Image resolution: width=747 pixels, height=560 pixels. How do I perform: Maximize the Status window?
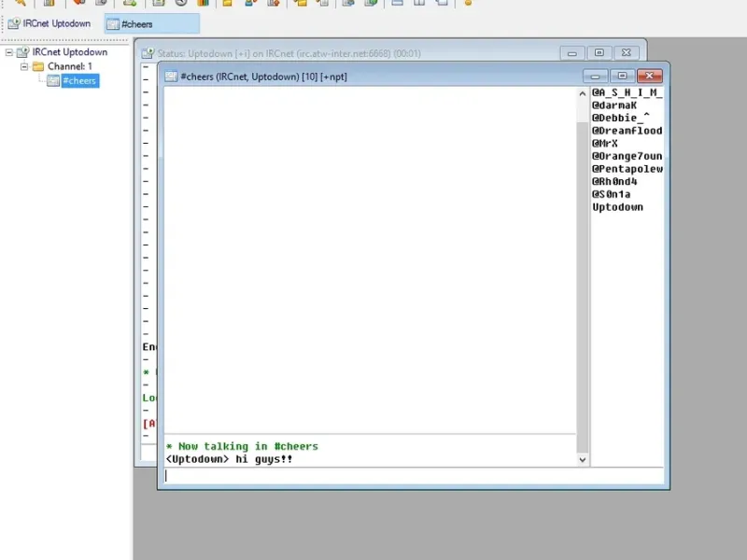[599, 53]
